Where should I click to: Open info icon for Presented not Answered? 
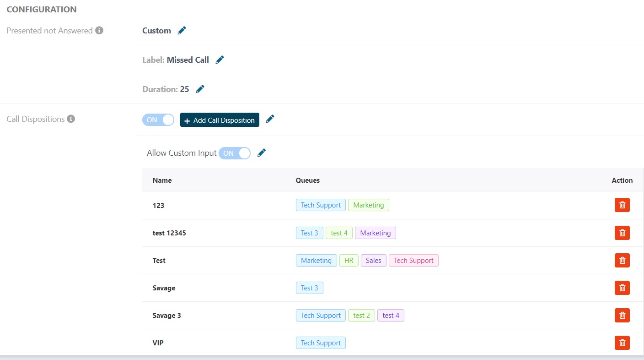[99, 31]
